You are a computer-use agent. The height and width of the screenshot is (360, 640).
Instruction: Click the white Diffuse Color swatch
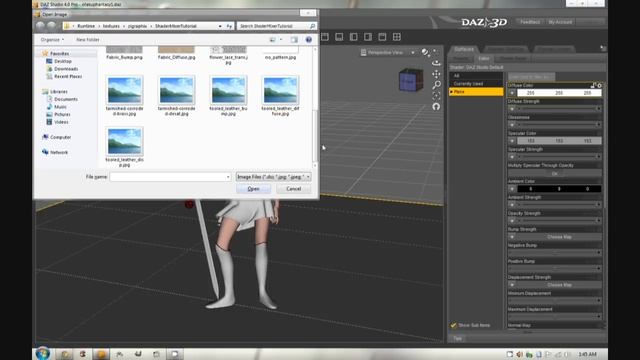tap(559, 93)
